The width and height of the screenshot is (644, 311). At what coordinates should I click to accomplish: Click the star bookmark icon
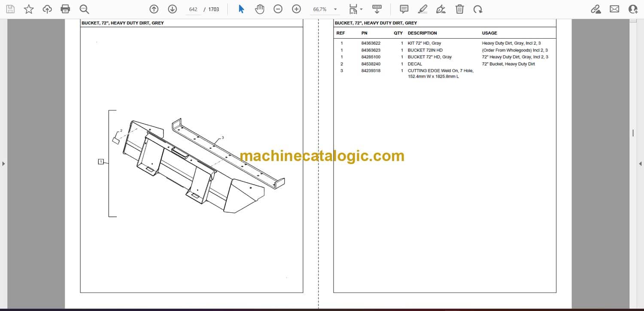[x=29, y=9]
